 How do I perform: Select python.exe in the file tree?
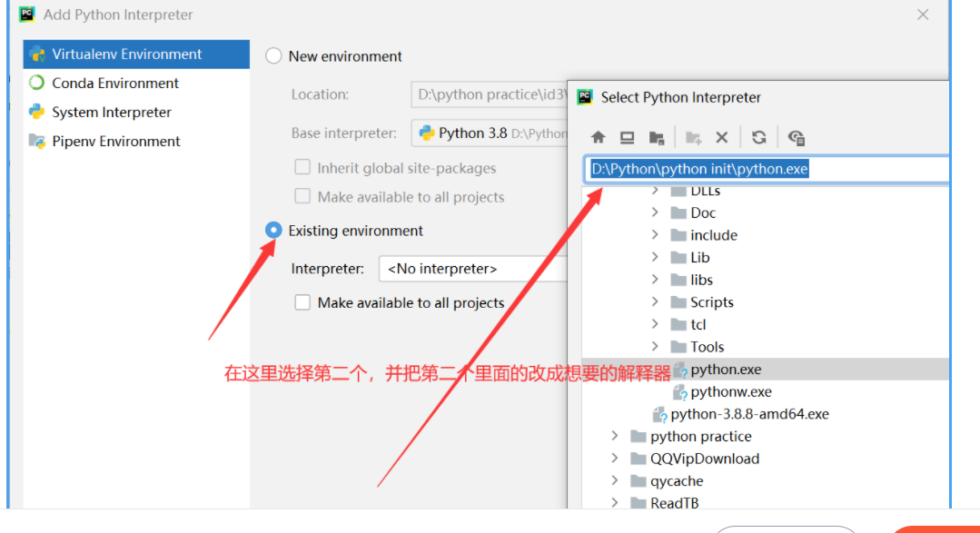[x=725, y=369]
